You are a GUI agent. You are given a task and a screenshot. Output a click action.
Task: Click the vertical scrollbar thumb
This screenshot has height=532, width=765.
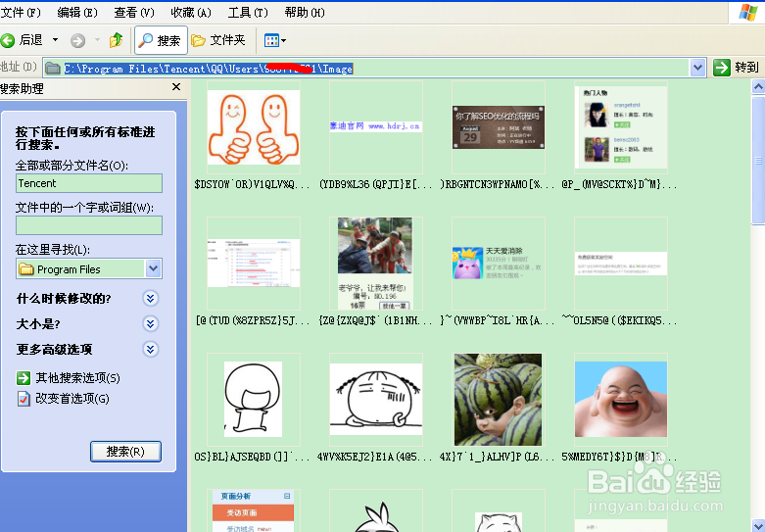coord(758,159)
